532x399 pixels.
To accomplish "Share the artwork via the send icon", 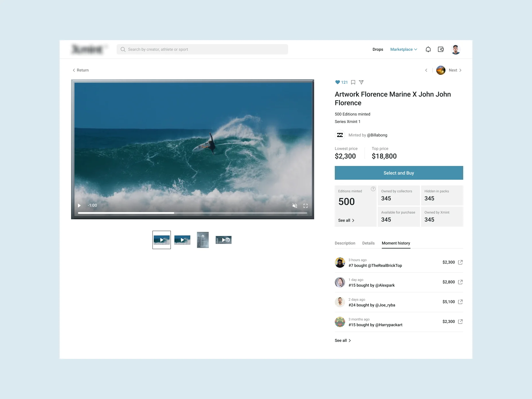I will click(361, 82).
